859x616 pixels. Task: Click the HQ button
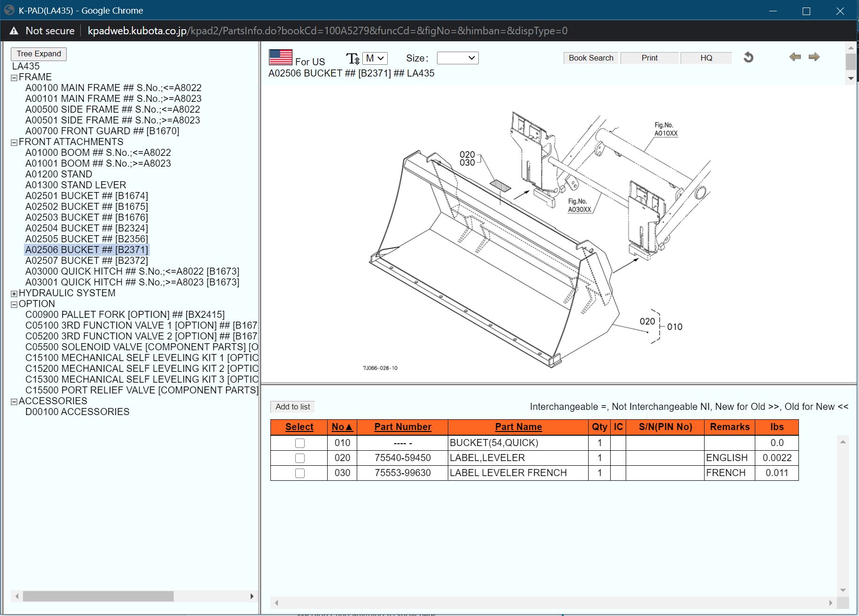[706, 58]
